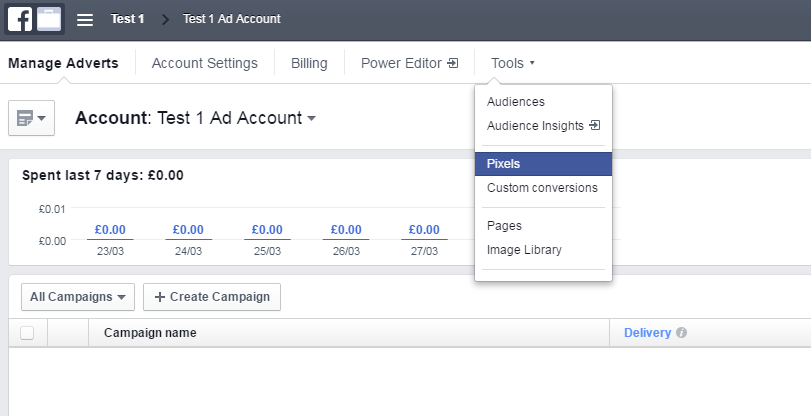Open the reports icon dropdown button
The width and height of the screenshot is (811, 416).
32,118
